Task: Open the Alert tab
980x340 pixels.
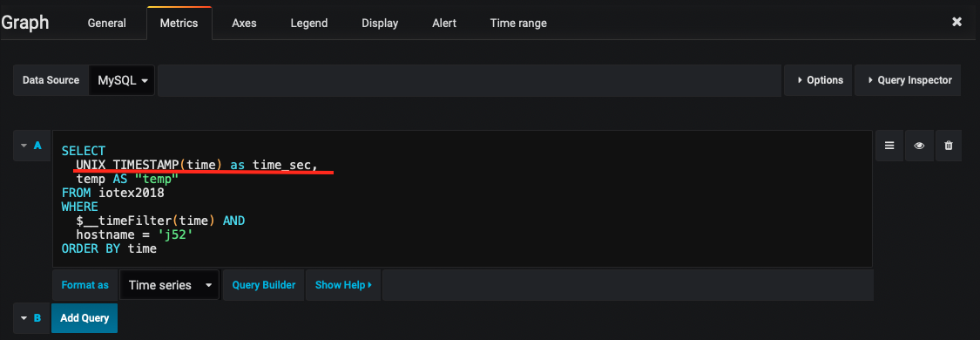Action: point(444,24)
